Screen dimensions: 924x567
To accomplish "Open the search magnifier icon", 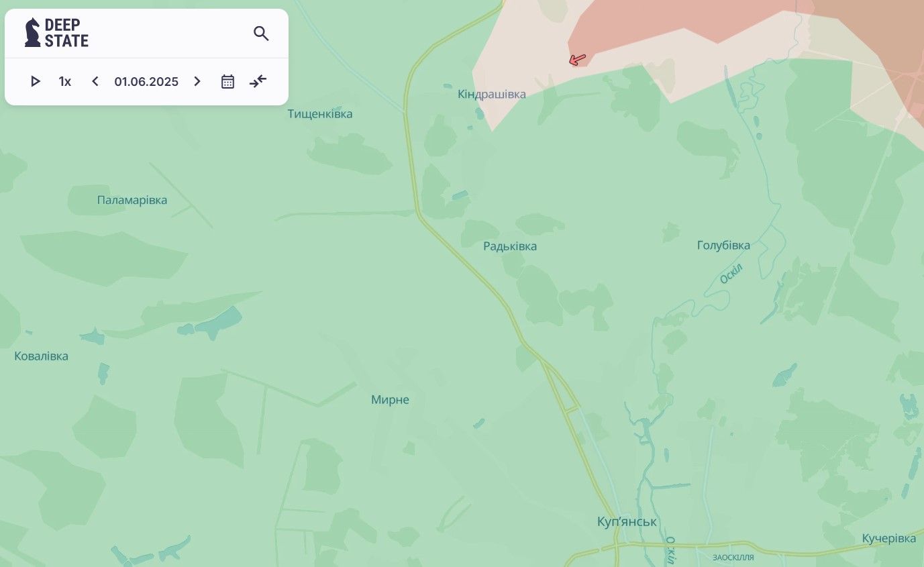I will (261, 34).
